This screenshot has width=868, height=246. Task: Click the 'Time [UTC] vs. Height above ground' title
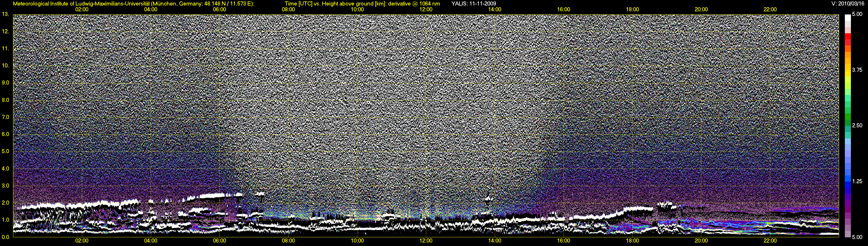pyautogui.click(x=362, y=4)
